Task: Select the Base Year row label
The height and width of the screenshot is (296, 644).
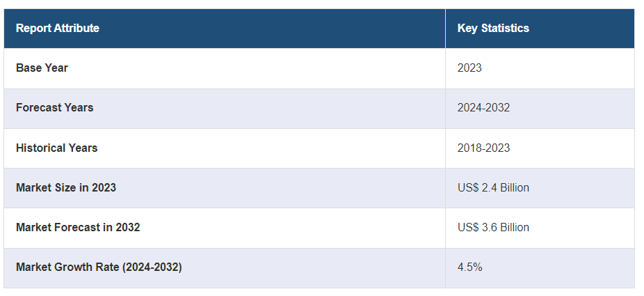Action: pyautogui.click(x=42, y=68)
